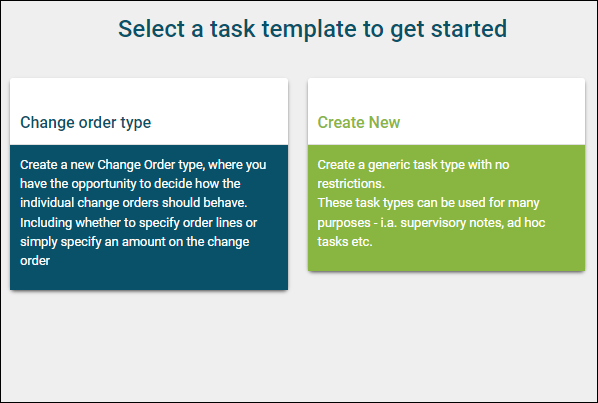Click the line "individual change orders should behave."
Image resolution: width=598 pixels, height=403 pixels.
tap(133, 202)
